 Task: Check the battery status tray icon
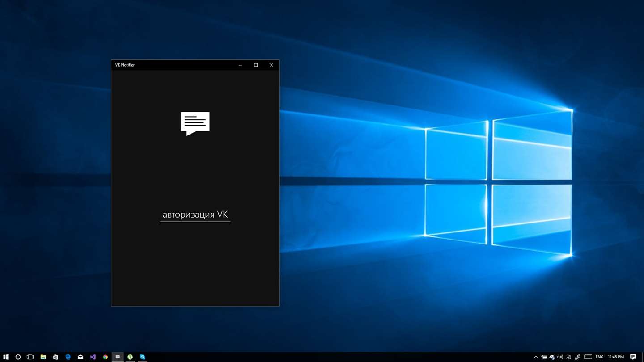(x=544, y=357)
